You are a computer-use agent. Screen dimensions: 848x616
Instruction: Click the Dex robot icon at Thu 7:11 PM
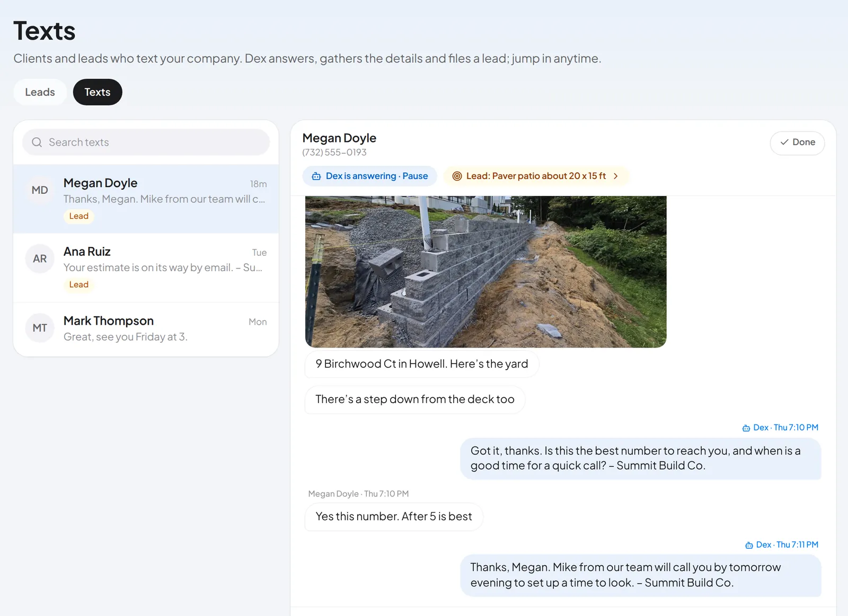coord(749,545)
